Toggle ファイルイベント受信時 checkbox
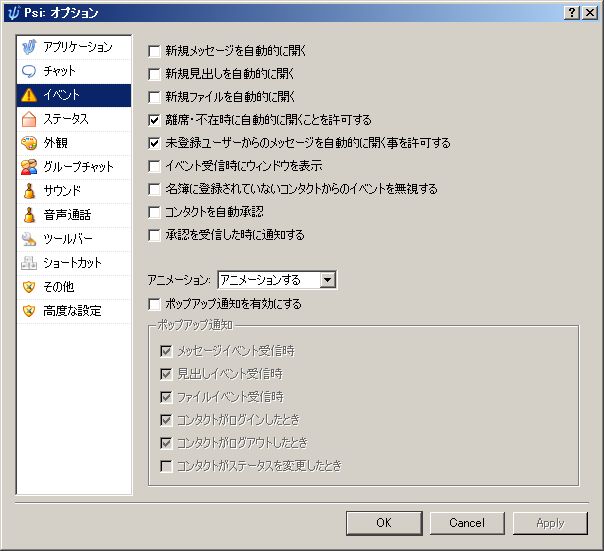This screenshot has height=551, width=604. pos(166,397)
